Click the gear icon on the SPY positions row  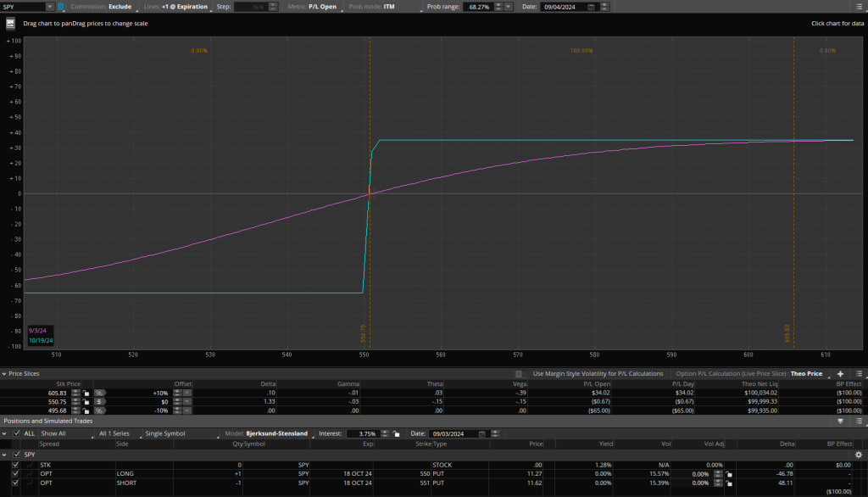859,454
